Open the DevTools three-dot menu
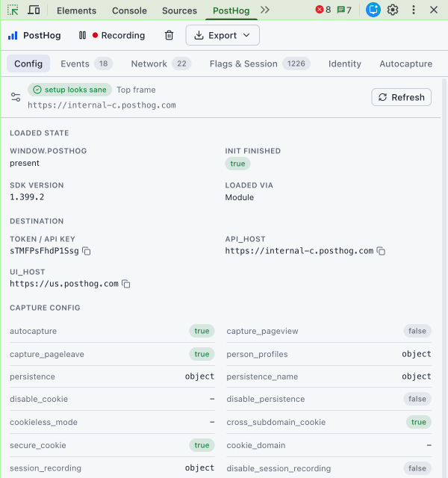This screenshot has width=448, height=478. point(413,10)
